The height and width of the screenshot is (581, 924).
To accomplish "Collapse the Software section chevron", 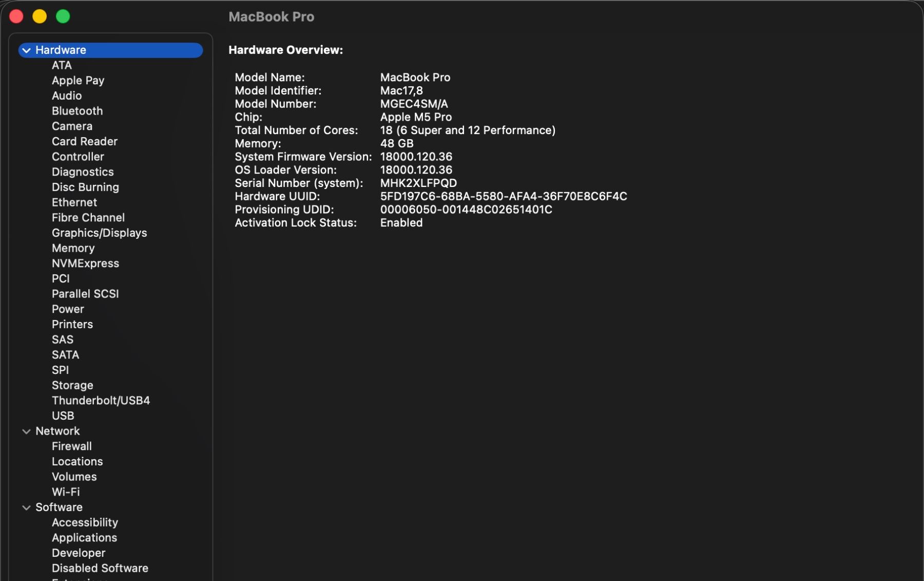I will point(26,508).
